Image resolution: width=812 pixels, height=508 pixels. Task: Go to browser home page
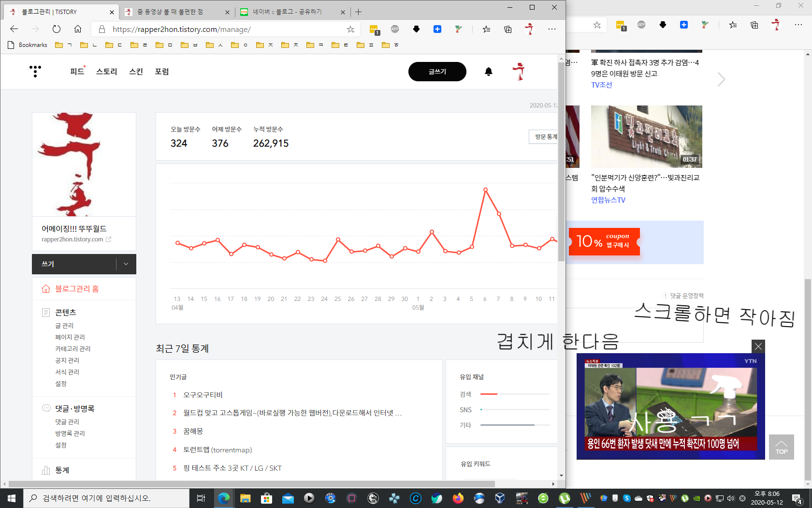coord(78,29)
